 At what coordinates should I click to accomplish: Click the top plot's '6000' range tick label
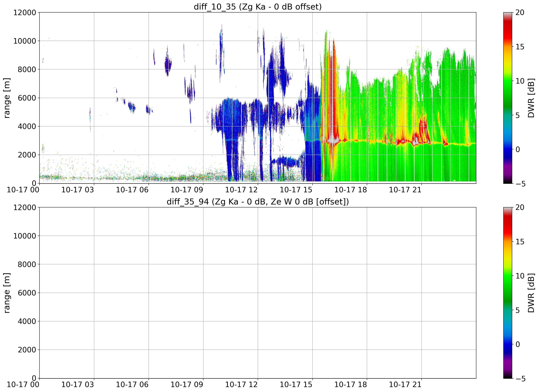pos(27,98)
